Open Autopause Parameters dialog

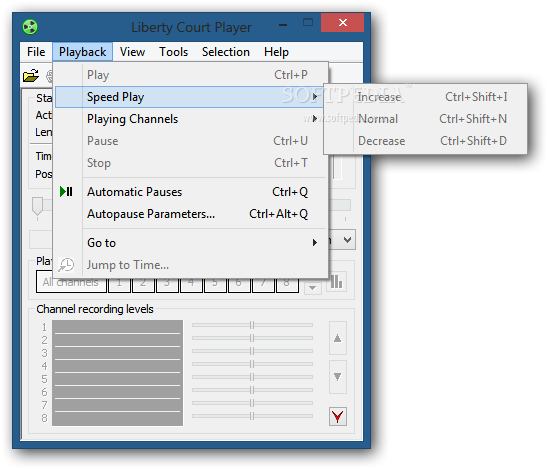click(191, 214)
